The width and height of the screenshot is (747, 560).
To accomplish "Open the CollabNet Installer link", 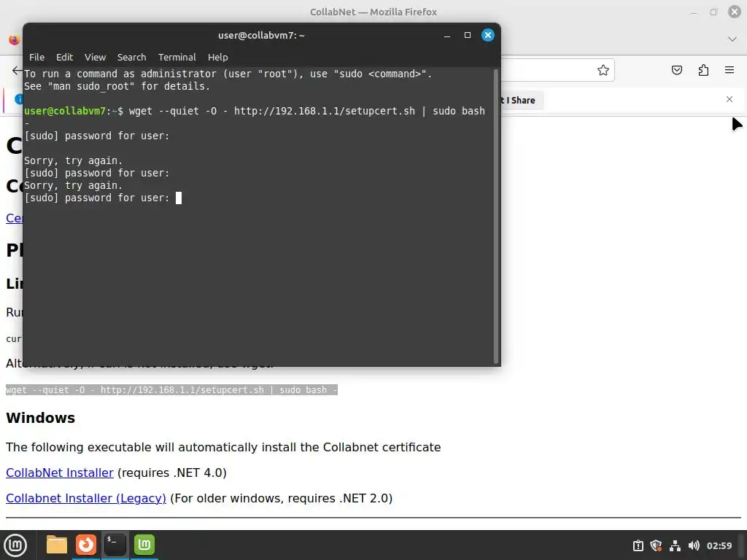I will tap(60, 472).
